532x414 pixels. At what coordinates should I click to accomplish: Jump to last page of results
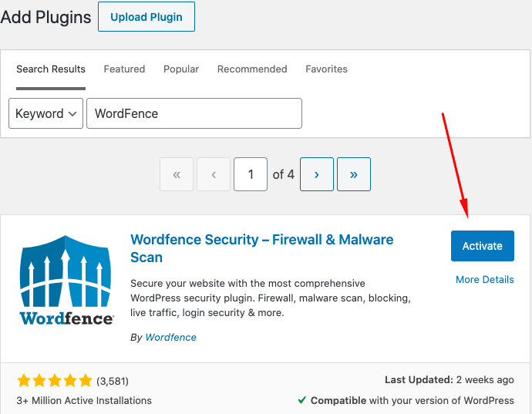[354, 174]
